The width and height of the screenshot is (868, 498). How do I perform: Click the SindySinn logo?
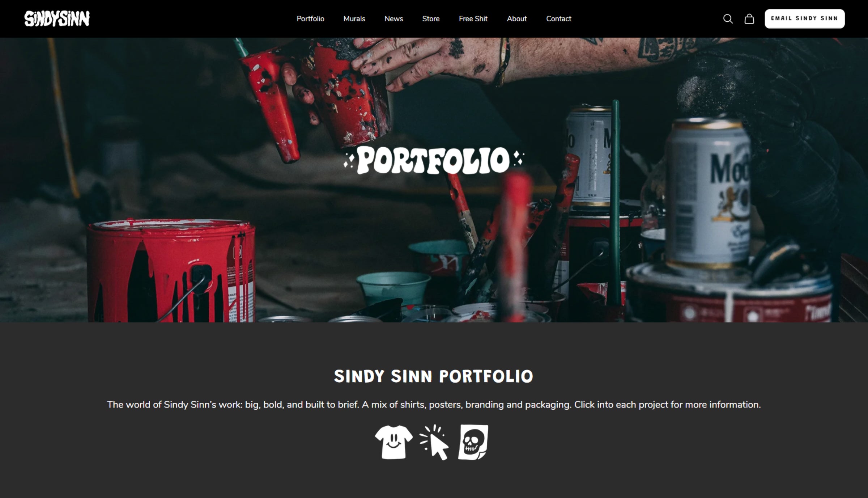tap(57, 19)
